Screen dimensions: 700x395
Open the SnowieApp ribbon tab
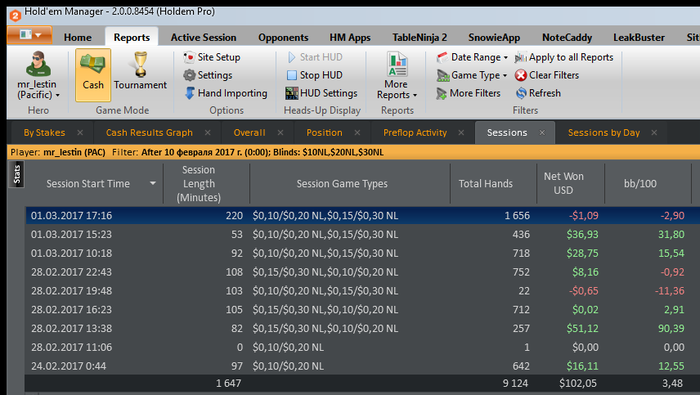pos(494,37)
